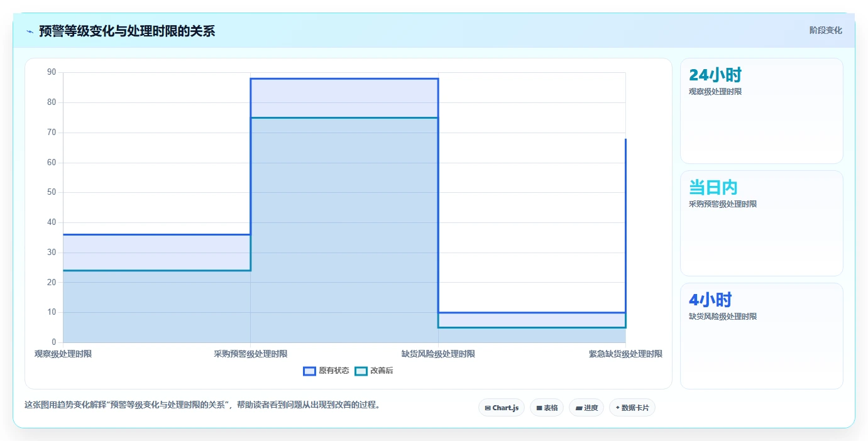Click the blue step line peak at 88
868x441 pixels.
point(344,79)
